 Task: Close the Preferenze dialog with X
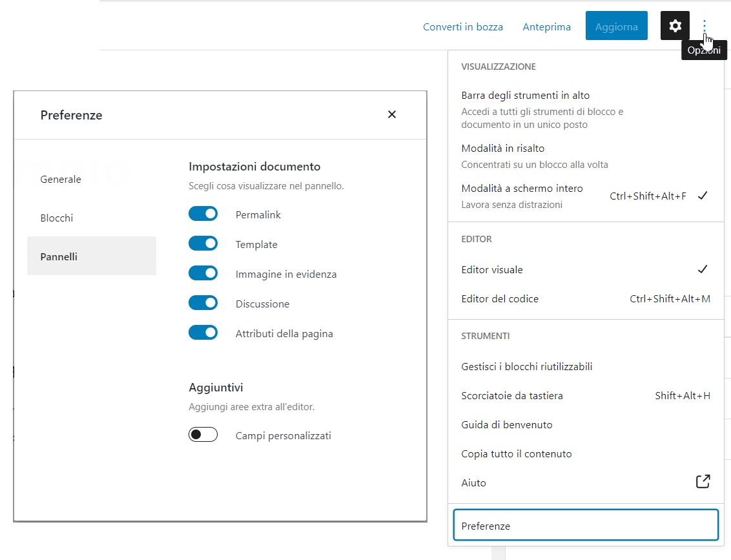click(x=391, y=114)
